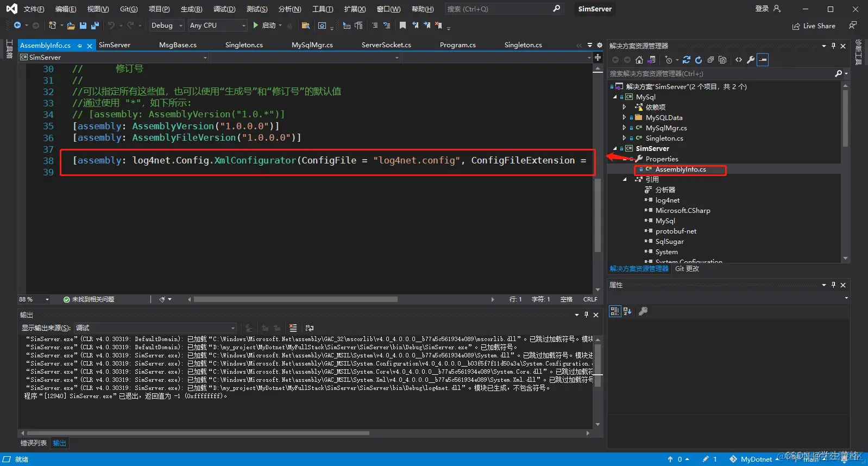
Task: Go to the previous bookmark icon
Action: point(415,26)
